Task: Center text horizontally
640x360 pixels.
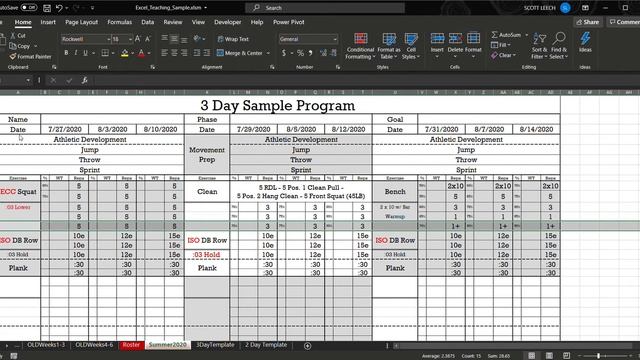Action: 174,53
